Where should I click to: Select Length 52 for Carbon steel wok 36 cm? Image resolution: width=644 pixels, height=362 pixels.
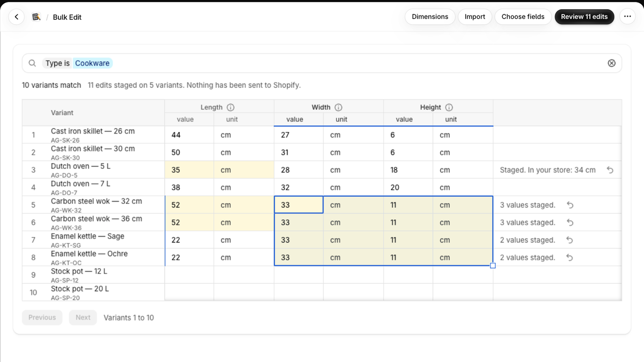point(189,223)
